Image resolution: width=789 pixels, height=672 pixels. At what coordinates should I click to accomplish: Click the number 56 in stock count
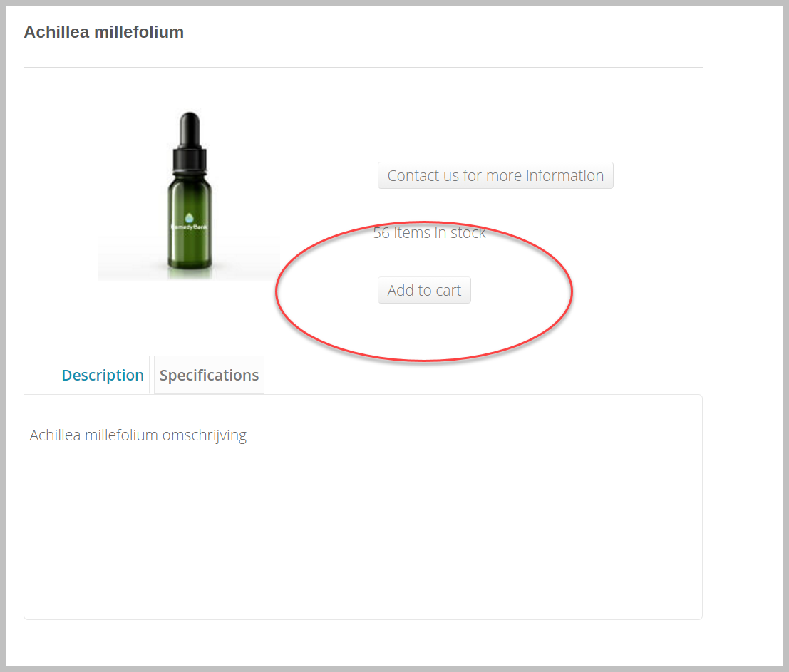tap(381, 233)
